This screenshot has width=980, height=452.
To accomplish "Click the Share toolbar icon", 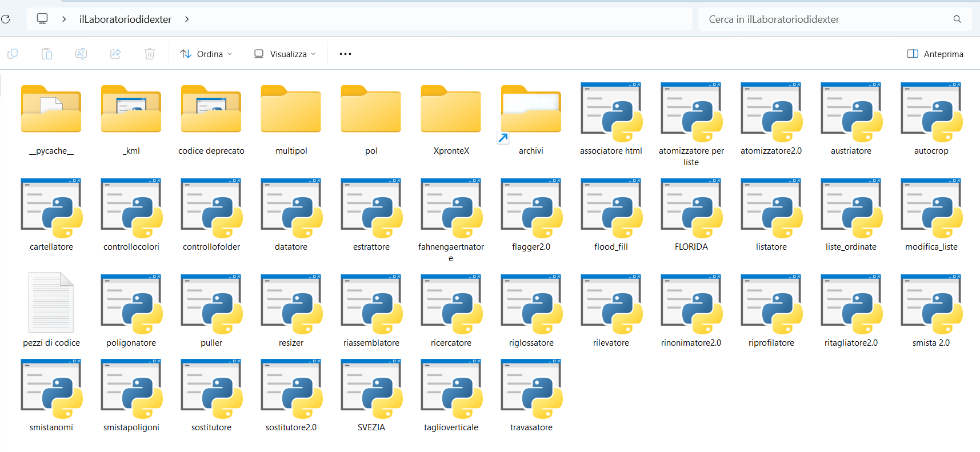I will click(x=115, y=54).
